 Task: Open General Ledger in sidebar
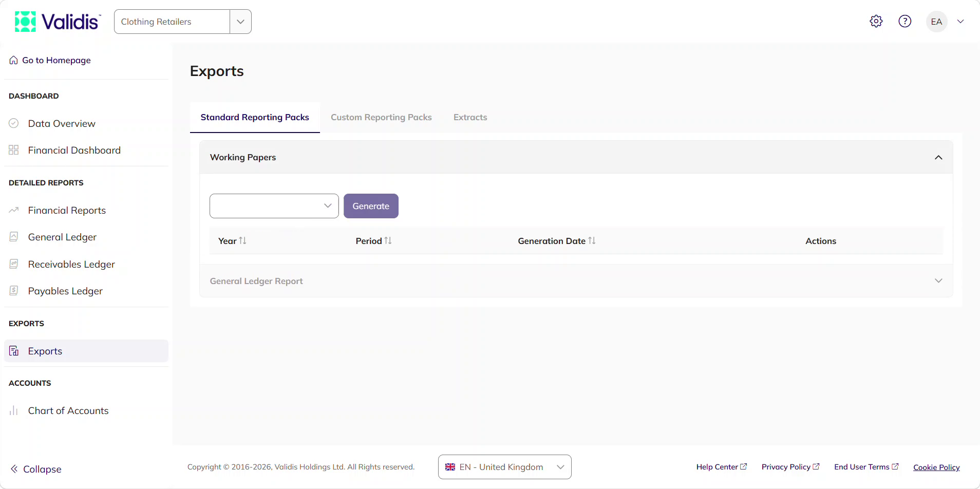tap(62, 237)
